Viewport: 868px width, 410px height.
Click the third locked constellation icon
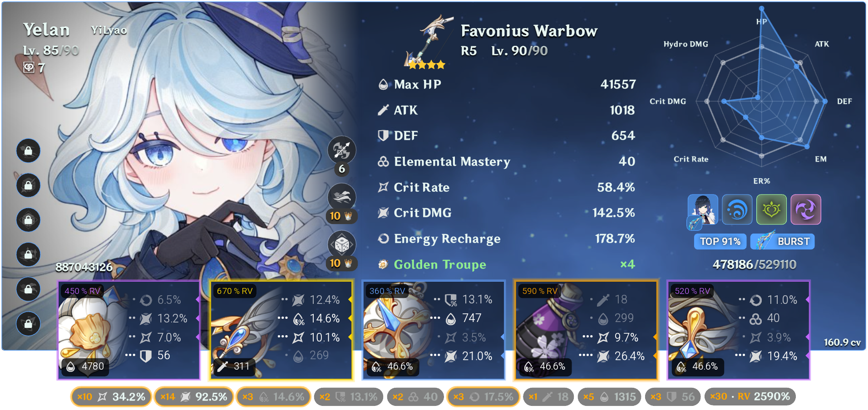[28, 220]
